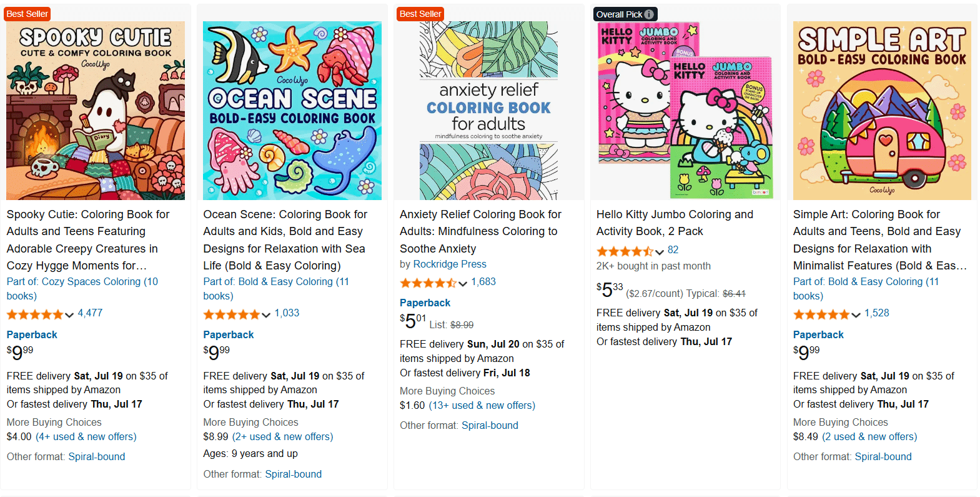980x497 pixels.
Task: Open the Simple Art cover thumbnail
Action: click(882, 111)
